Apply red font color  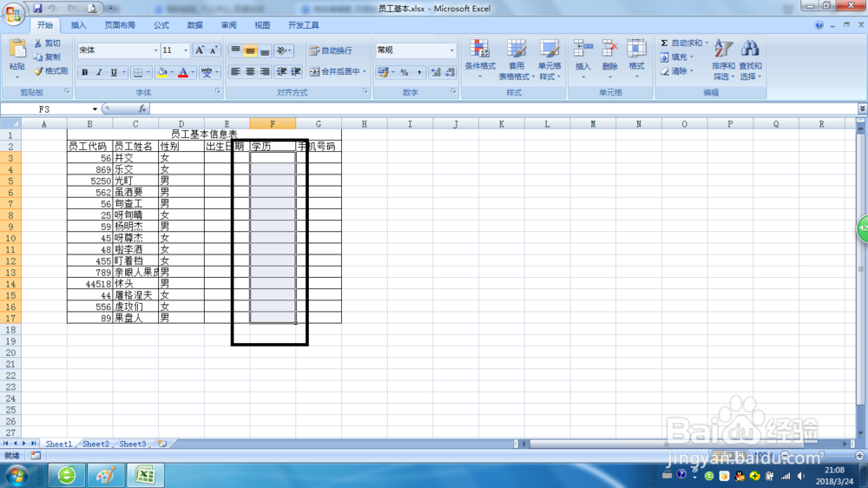pos(182,72)
